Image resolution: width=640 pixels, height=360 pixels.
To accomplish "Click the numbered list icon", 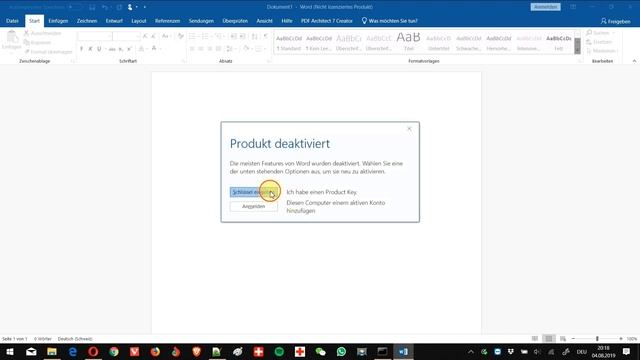I will pyautogui.click(x=205, y=36).
